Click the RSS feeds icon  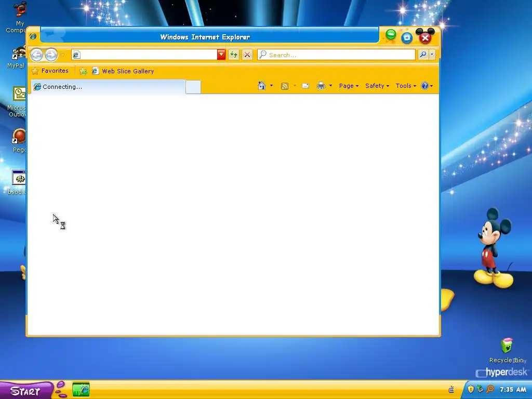coord(285,86)
